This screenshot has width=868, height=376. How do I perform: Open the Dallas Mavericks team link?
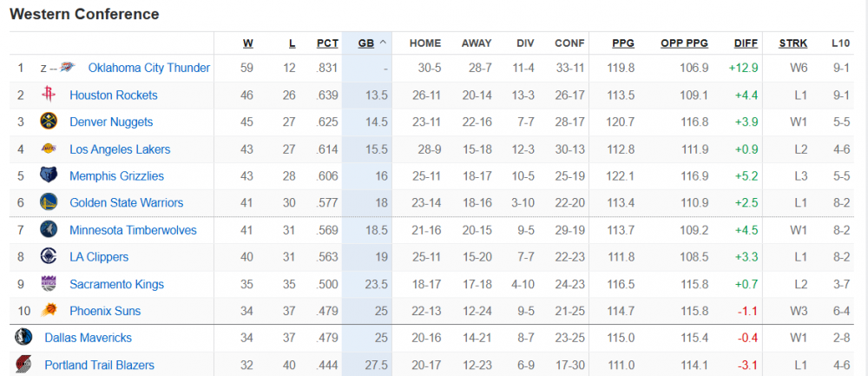(x=88, y=338)
